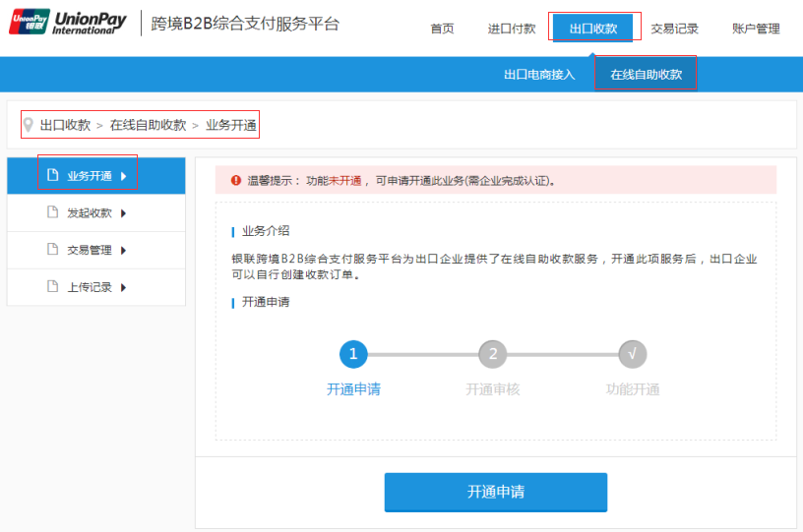
Task: Click step 1 circle 开通申请
Action: [x=353, y=354]
